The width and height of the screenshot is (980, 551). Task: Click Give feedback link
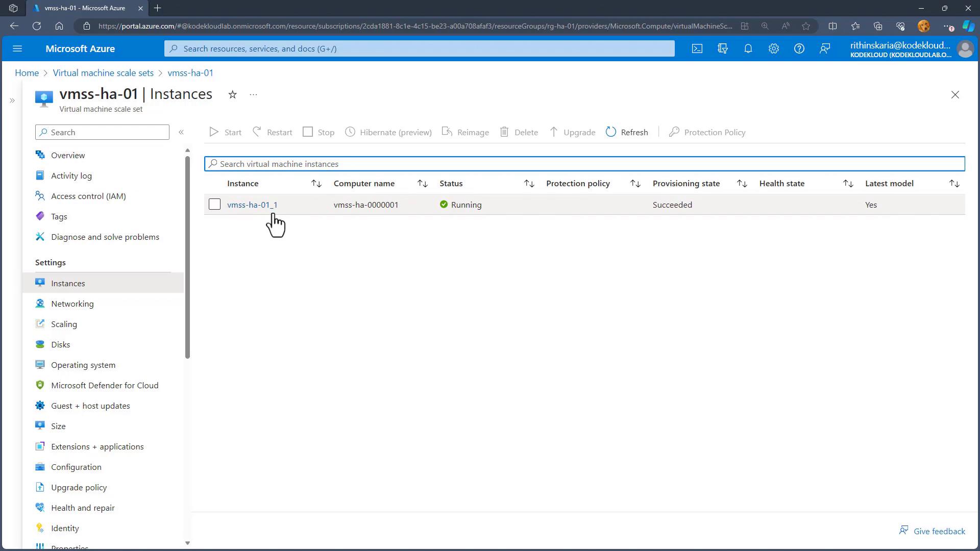[x=932, y=531]
